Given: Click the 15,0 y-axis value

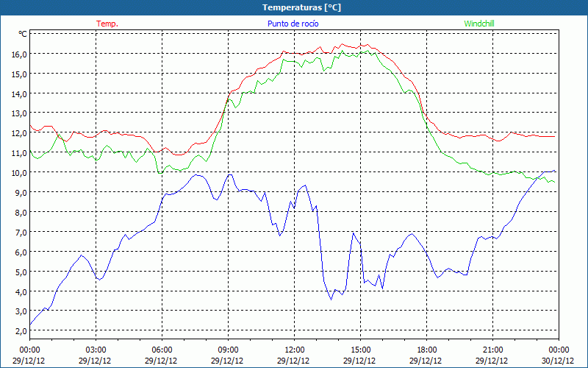Looking at the screenshot, I should 19,74.
